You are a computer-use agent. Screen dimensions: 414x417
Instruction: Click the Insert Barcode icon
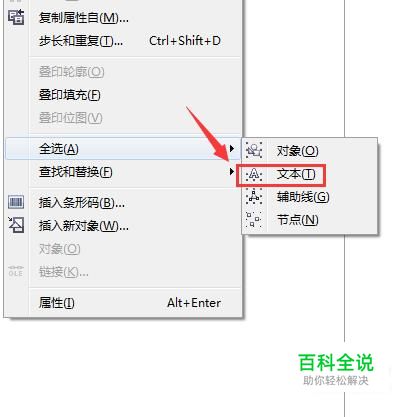click(x=16, y=202)
